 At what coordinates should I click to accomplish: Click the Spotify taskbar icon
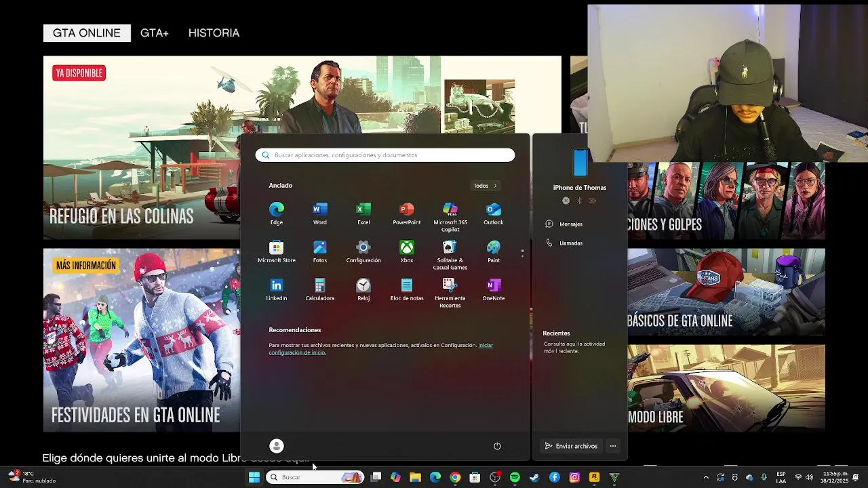click(515, 477)
